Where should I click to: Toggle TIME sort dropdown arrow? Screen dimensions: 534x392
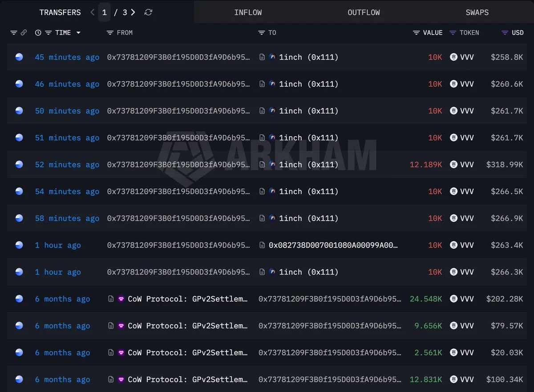point(78,32)
